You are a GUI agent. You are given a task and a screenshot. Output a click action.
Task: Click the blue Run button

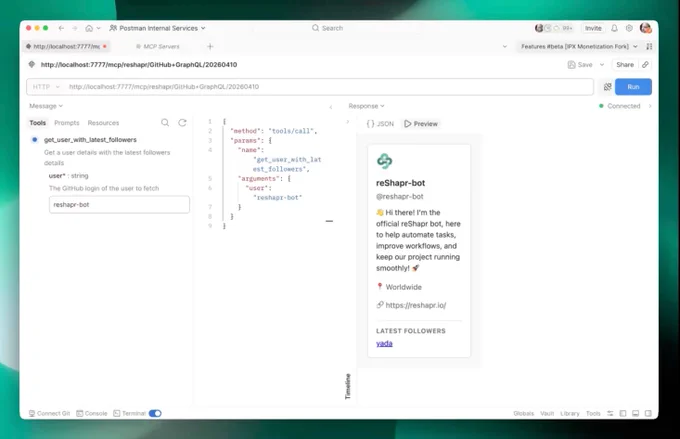(x=633, y=87)
